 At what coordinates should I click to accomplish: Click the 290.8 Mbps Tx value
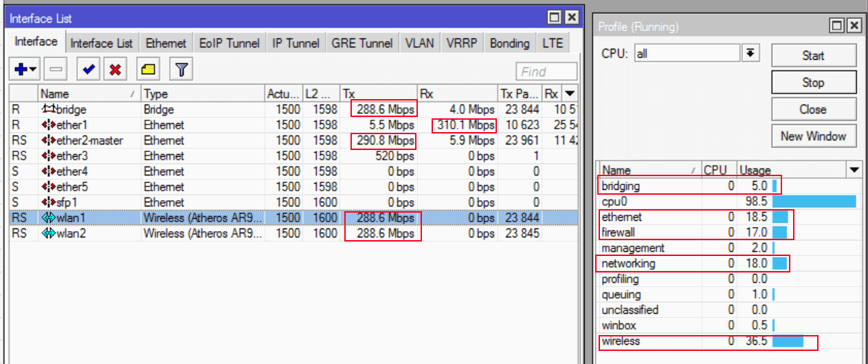pos(384,140)
